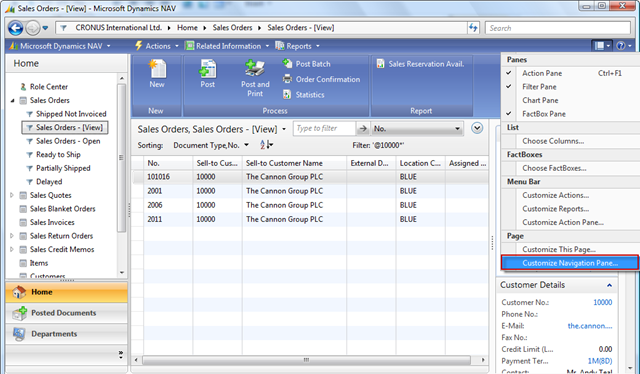Image resolution: width=640 pixels, height=374 pixels.
Task: Open the Sales Reservation Avail. report
Action: click(x=420, y=64)
